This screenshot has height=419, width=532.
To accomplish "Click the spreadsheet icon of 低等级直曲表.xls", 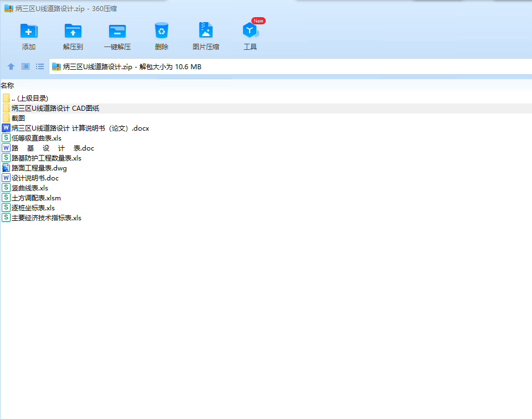I will (6, 138).
